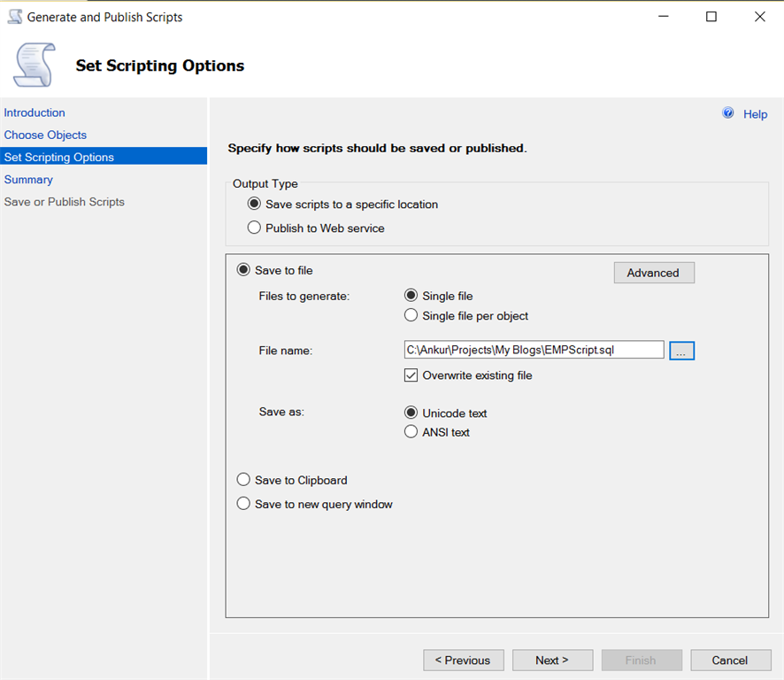
Task: Maximize the Generate and Publish Scripts window
Action: click(x=711, y=17)
